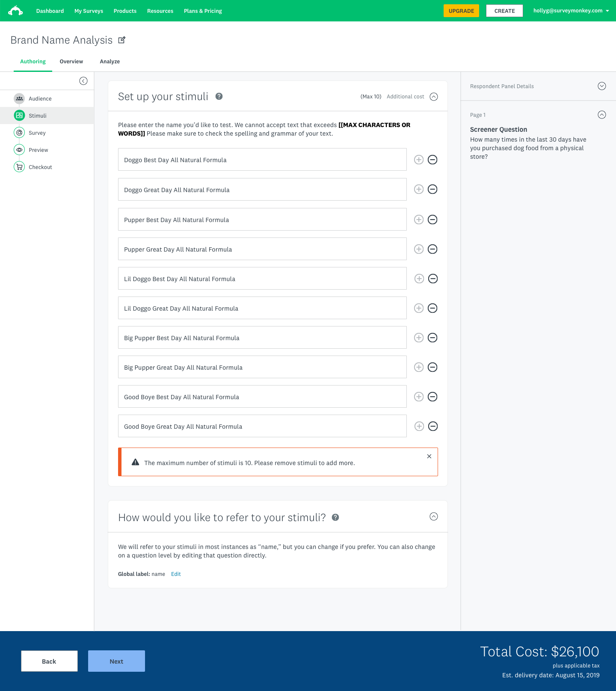
Task: Remove Good Boye Great Day stimulus row
Action: click(432, 426)
